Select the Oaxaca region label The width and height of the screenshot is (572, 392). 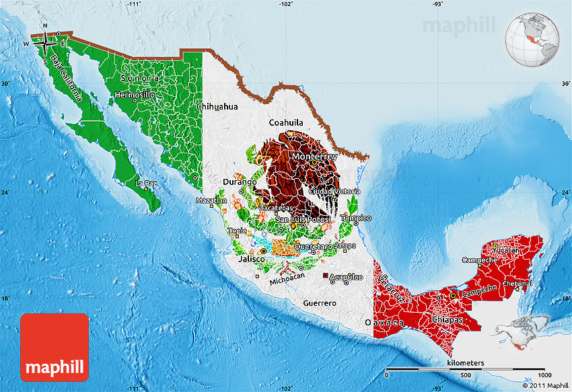[384, 323]
